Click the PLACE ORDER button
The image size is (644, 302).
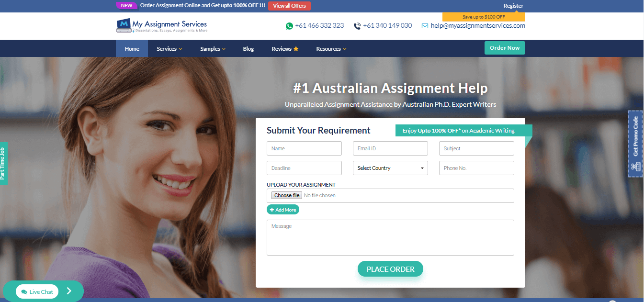pos(390,269)
